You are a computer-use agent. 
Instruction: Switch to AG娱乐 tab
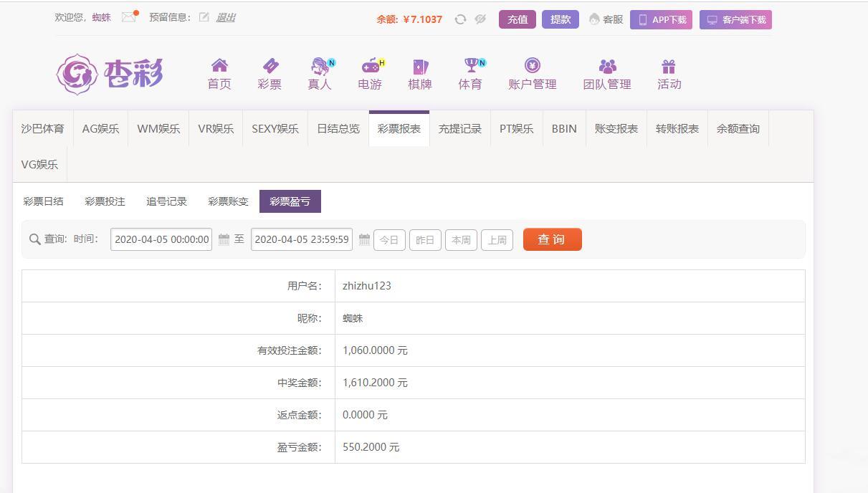(x=100, y=128)
